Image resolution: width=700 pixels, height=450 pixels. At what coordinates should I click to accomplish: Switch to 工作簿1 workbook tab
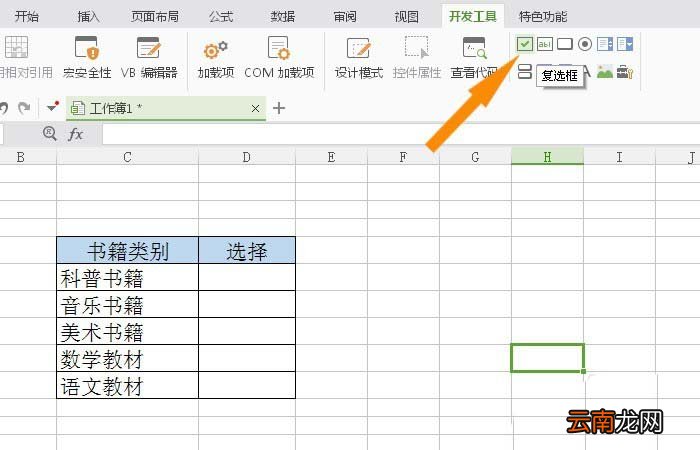pos(166,108)
